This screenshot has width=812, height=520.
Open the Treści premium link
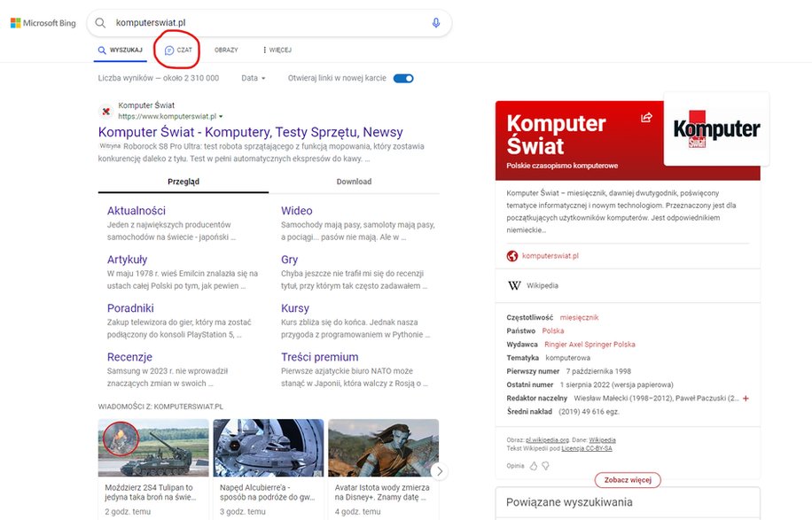pyautogui.click(x=319, y=357)
